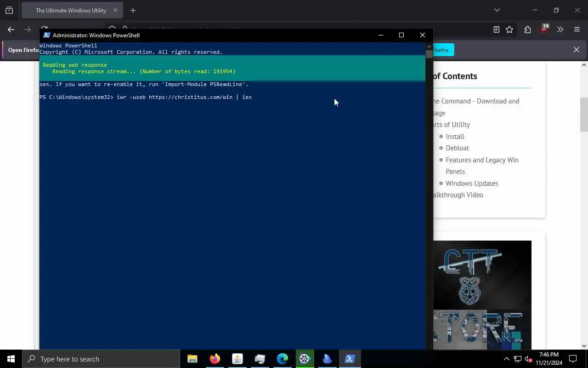Open the Install contents link
The width and height of the screenshot is (588, 368).
click(455, 136)
